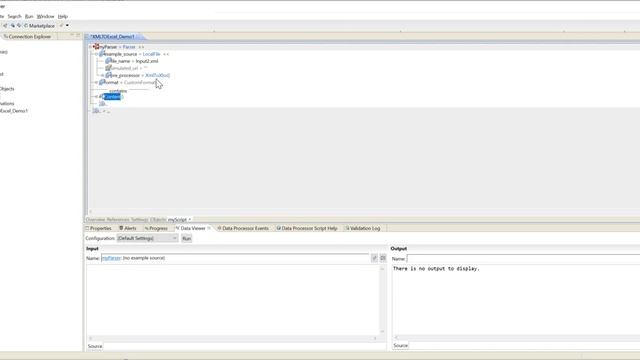Open the Data Processor Script Help tab
Screen dimensions: 640x360
[x=307, y=228]
